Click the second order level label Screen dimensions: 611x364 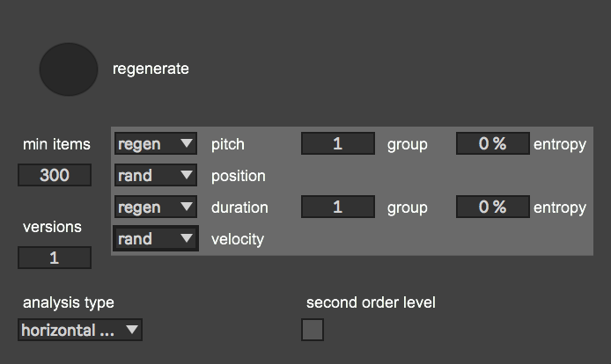371,302
